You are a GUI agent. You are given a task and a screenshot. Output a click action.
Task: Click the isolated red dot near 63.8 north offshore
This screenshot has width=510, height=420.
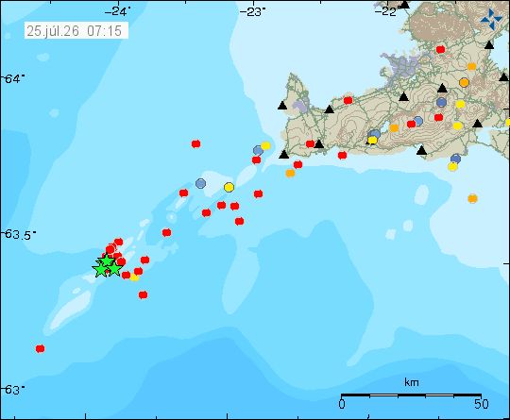pyautogui.click(x=195, y=143)
